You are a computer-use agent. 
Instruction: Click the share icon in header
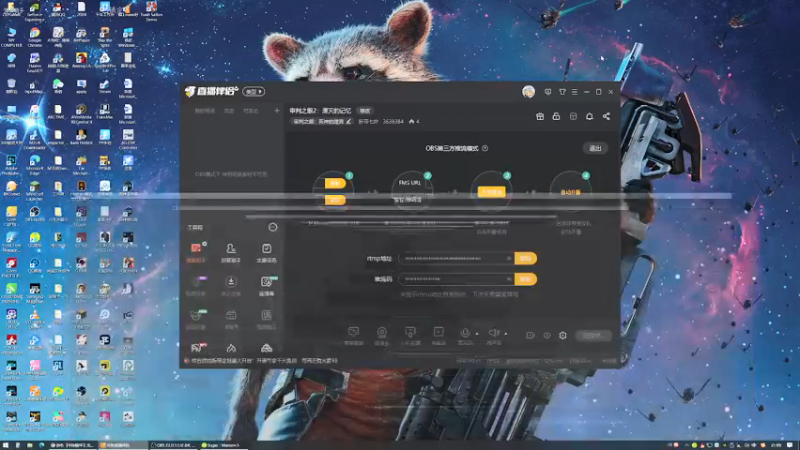pos(606,116)
